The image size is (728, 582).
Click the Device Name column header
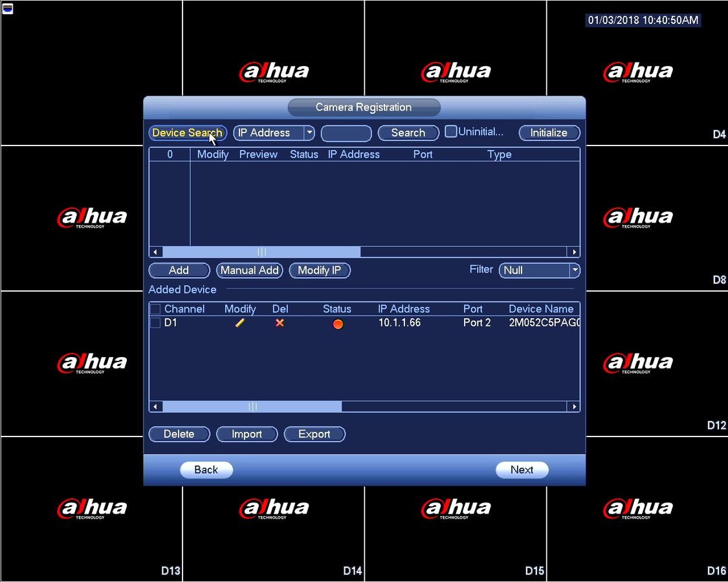541,309
